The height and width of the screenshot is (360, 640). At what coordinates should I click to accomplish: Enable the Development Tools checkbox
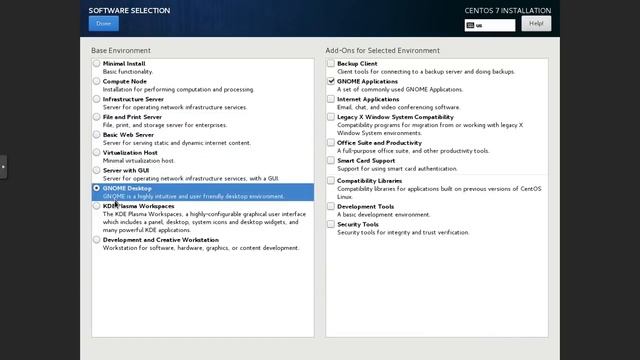pyautogui.click(x=331, y=207)
